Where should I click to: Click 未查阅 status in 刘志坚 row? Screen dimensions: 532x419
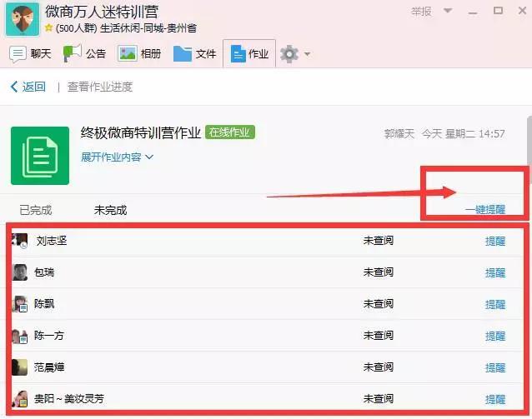(379, 241)
